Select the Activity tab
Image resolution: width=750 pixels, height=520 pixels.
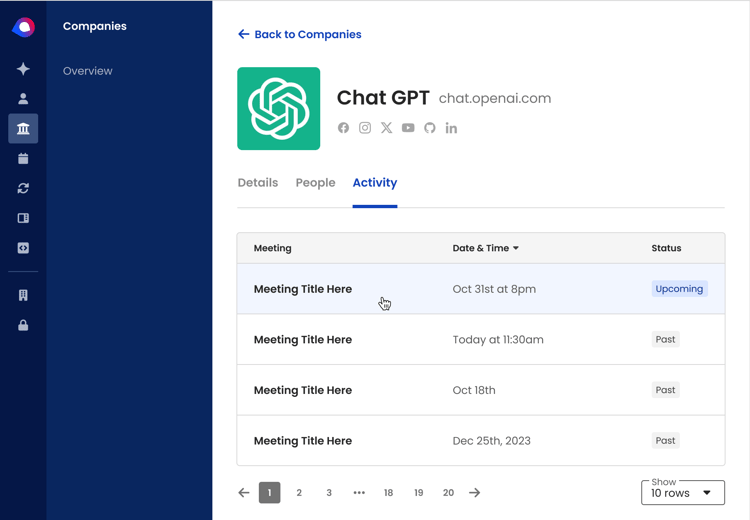375,183
